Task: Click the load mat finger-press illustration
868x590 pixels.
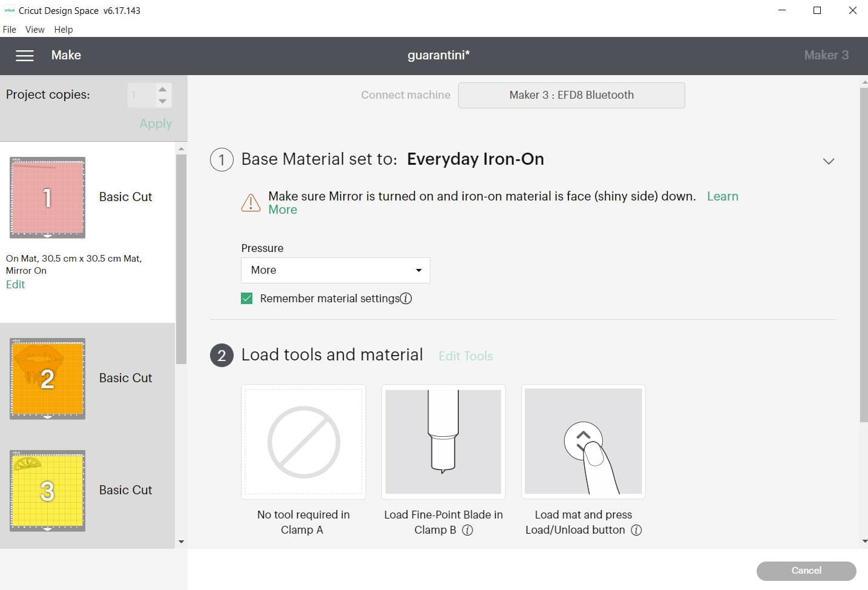Action: tap(584, 442)
